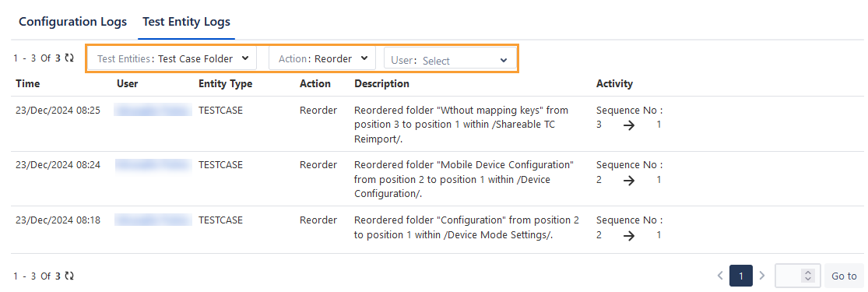Viewport: 868px width, 292px height.
Task: Click the "Mobile Device Configuration" reorder description
Action: pyautogui.click(x=464, y=180)
